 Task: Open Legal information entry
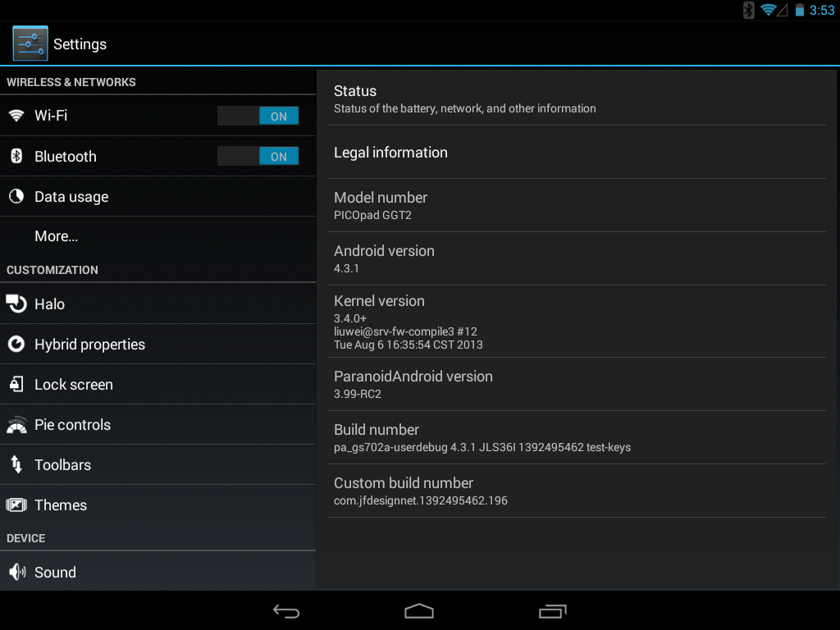click(577, 152)
